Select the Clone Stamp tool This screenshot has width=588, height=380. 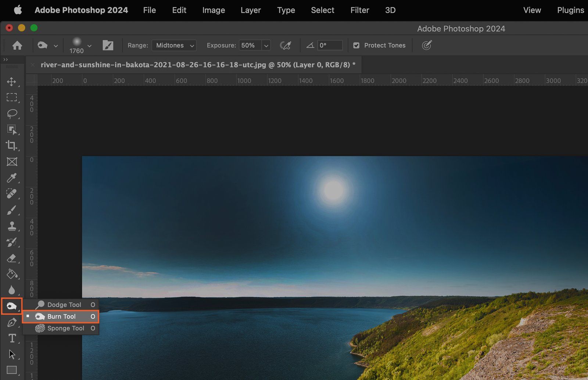[11, 226]
